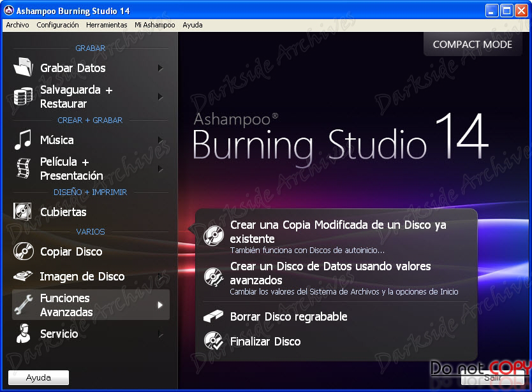Click the Ayuda button at bottom left
This screenshot has width=532, height=392.
tap(38, 377)
